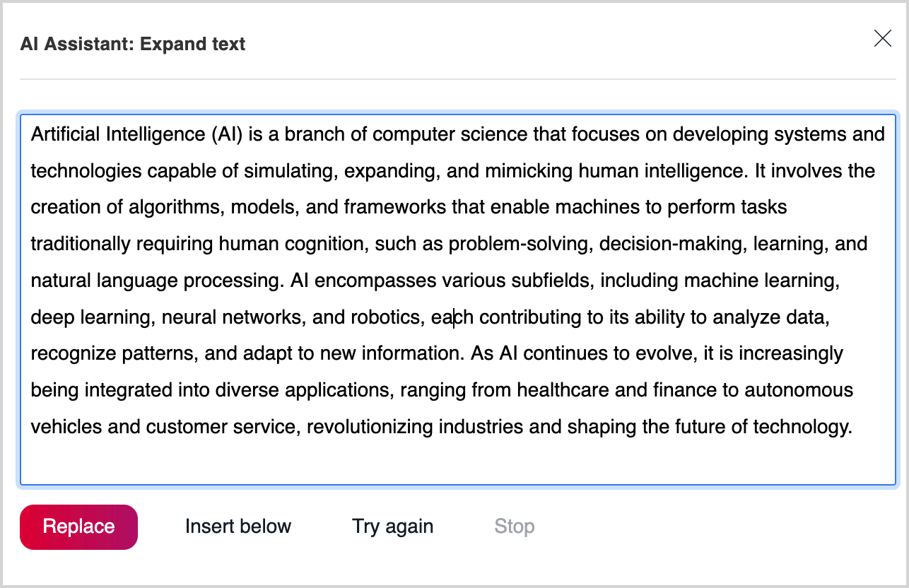Close the AI Assistant dialog
The image size is (909, 588).
[882, 39]
